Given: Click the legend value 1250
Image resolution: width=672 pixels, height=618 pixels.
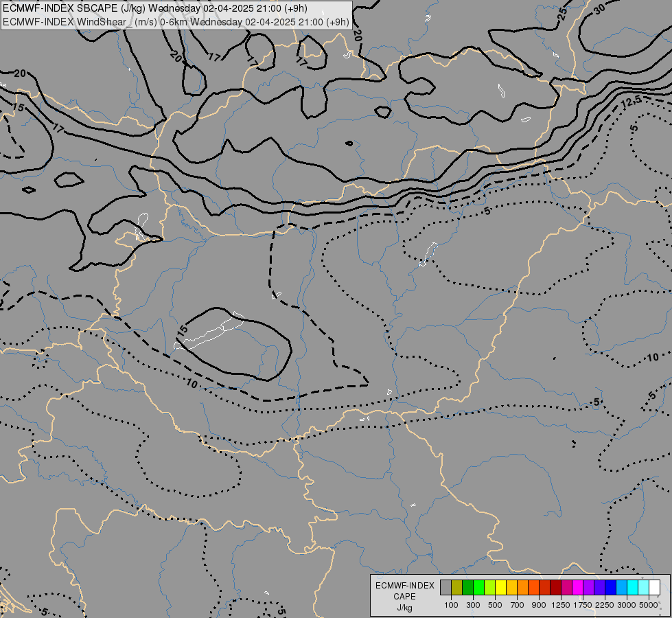Looking at the screenshot, I should point(561,605).
